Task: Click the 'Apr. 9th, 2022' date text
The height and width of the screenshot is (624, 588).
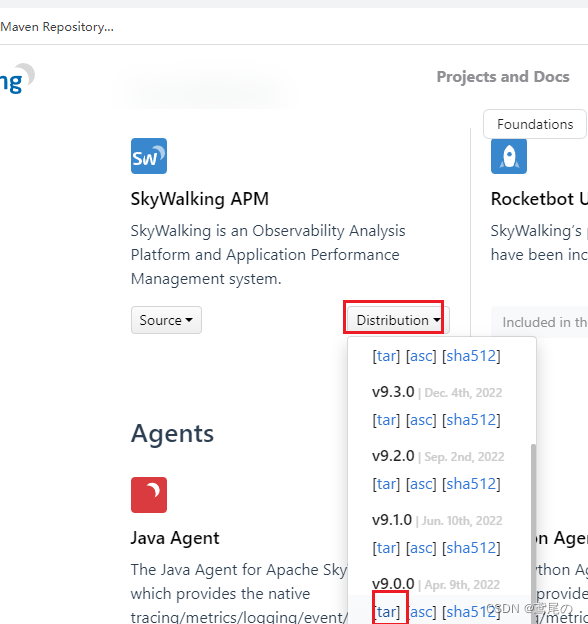Action: 462,585
